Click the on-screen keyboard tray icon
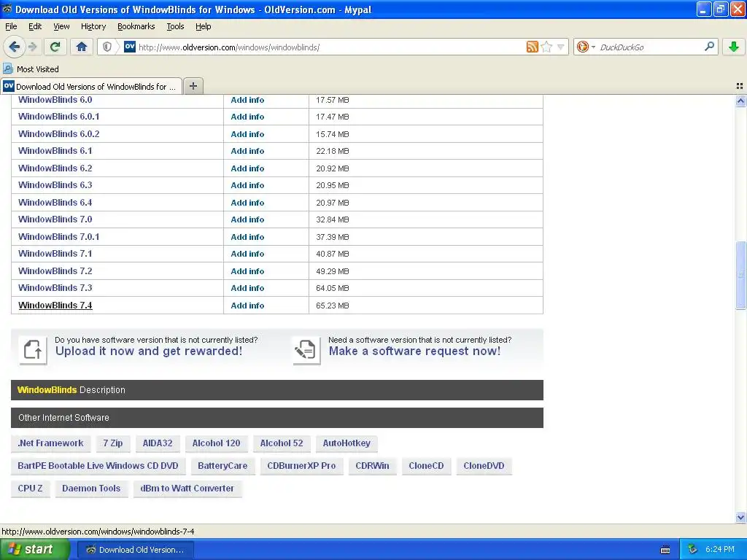Screen dimensions: 747x560 (665, 550)
